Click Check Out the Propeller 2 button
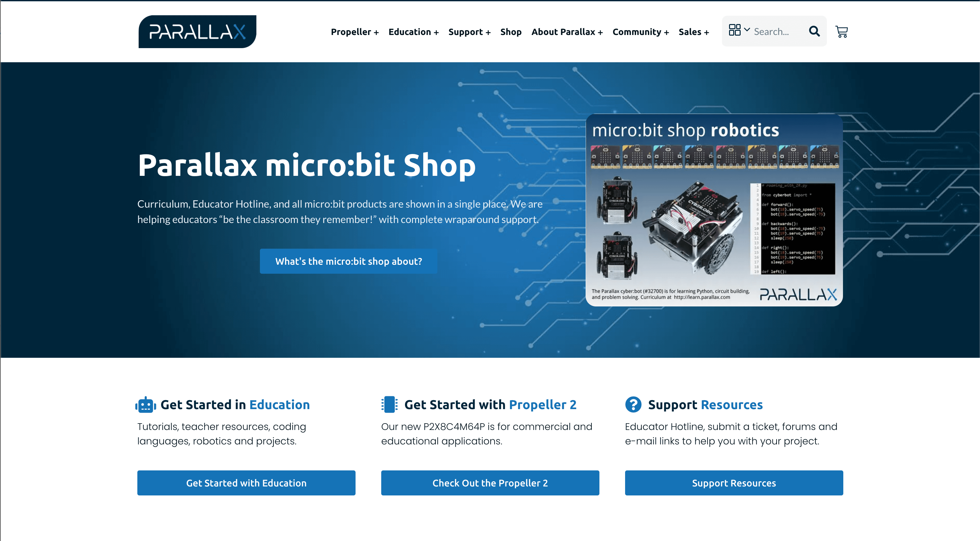Screen dimensions: 980x541 490,482
